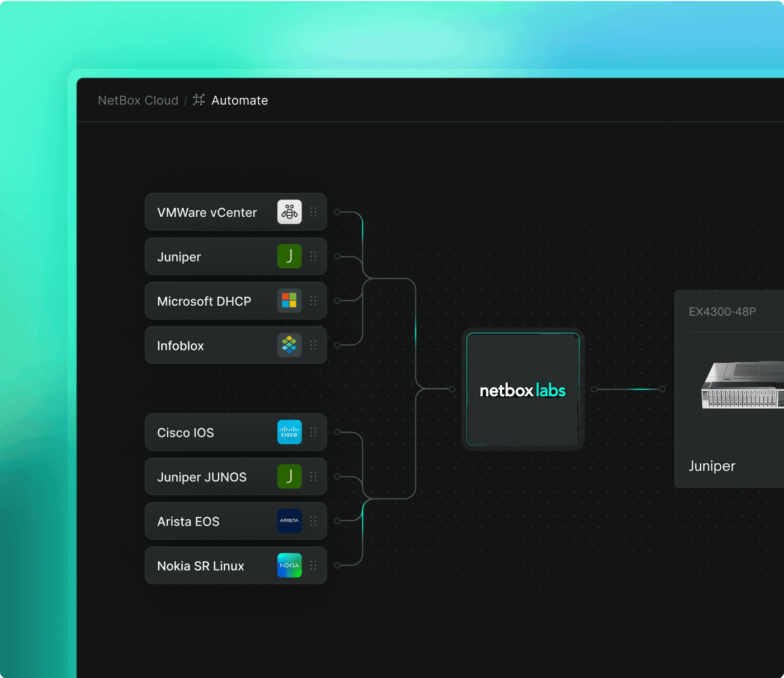
Task: Open the Infoblox icon
Action: point(289,345)
